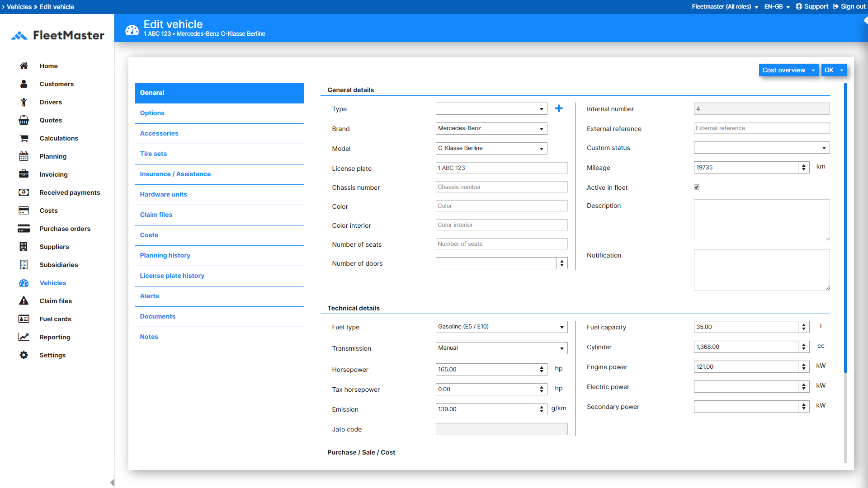Viewport: 868px width, 488px height.
Task: Click the OK button
Action: [829, 70]
